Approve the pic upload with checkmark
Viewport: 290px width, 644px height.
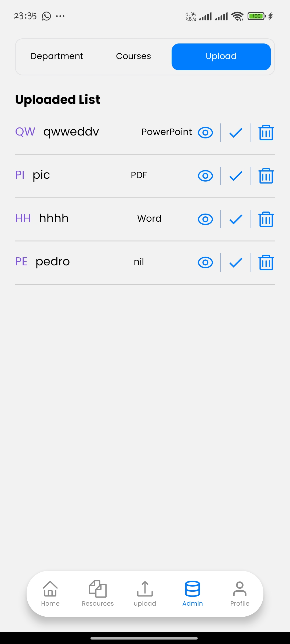point(236,176)
